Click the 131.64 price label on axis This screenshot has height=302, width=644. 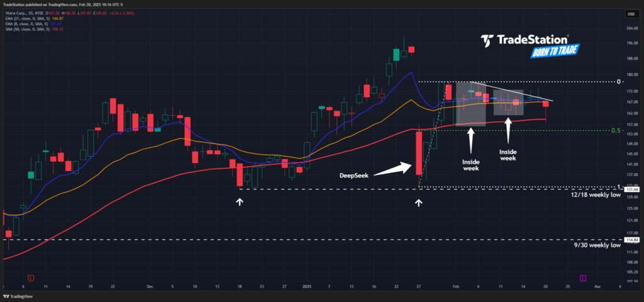[631, 189]
